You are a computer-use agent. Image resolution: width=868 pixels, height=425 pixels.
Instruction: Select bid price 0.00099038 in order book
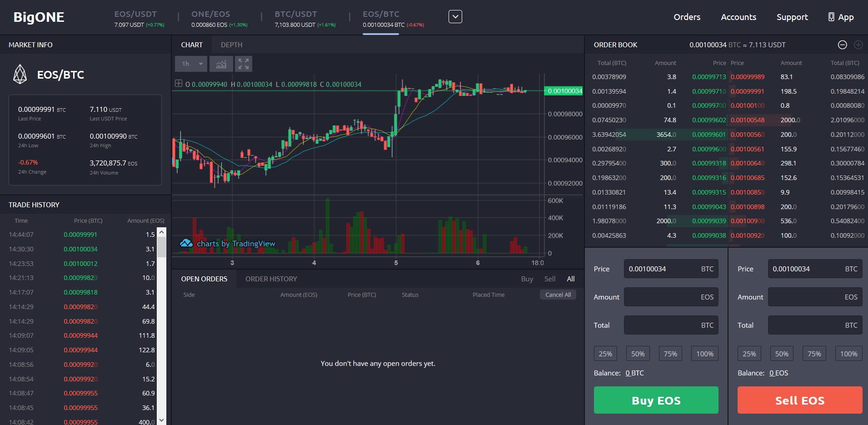point(709,235)
